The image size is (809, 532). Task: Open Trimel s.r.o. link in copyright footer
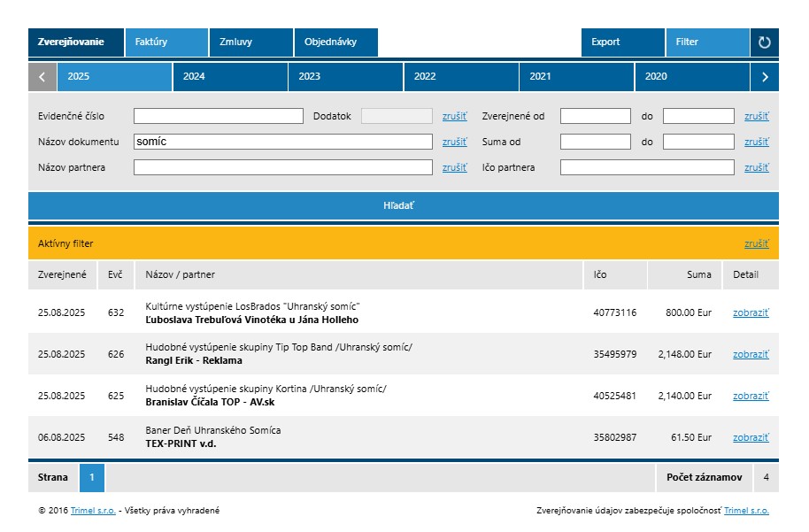tap(93, 511)
